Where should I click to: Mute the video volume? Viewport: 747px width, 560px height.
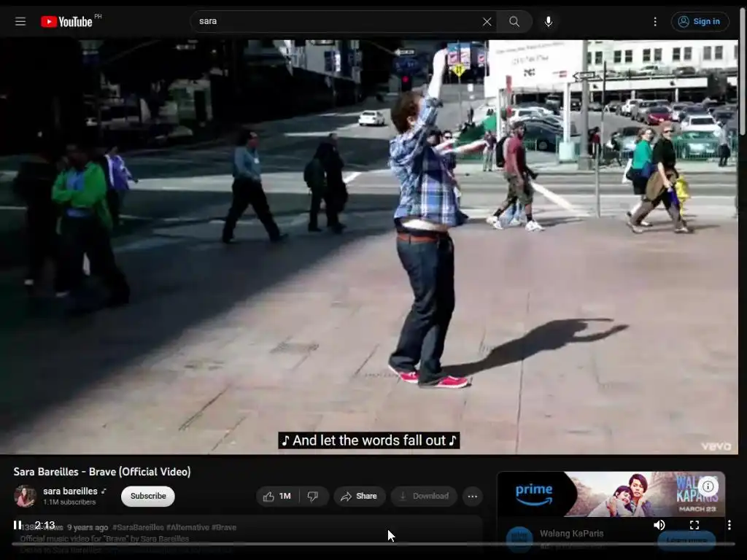pos(659,525)
